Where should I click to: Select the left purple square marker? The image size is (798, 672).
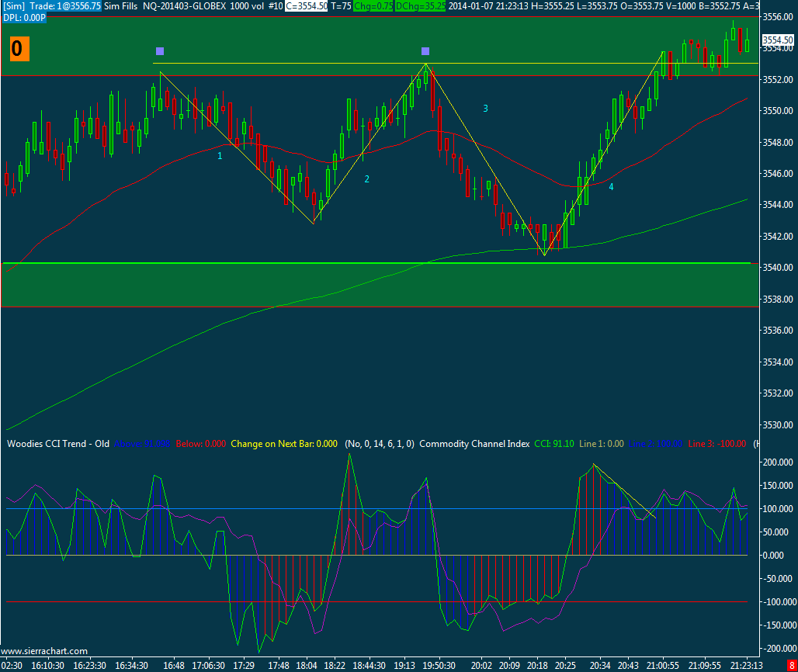160,51
